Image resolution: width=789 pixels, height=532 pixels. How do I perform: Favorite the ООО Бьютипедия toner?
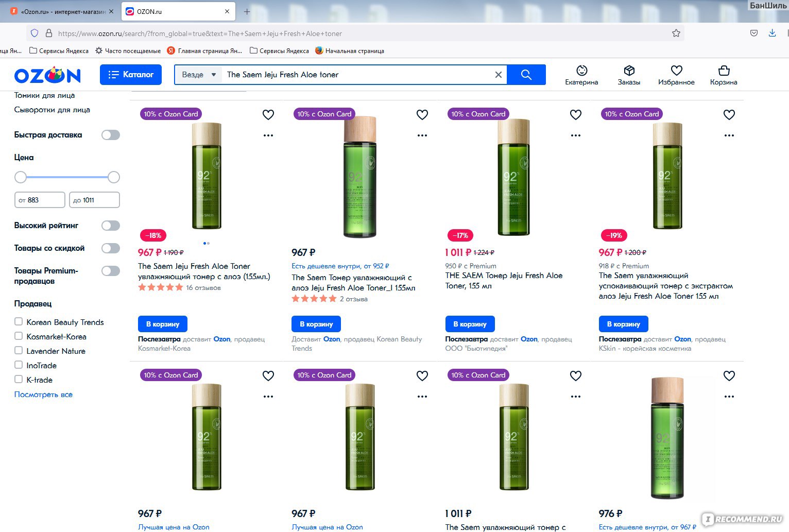coord(576,115)
